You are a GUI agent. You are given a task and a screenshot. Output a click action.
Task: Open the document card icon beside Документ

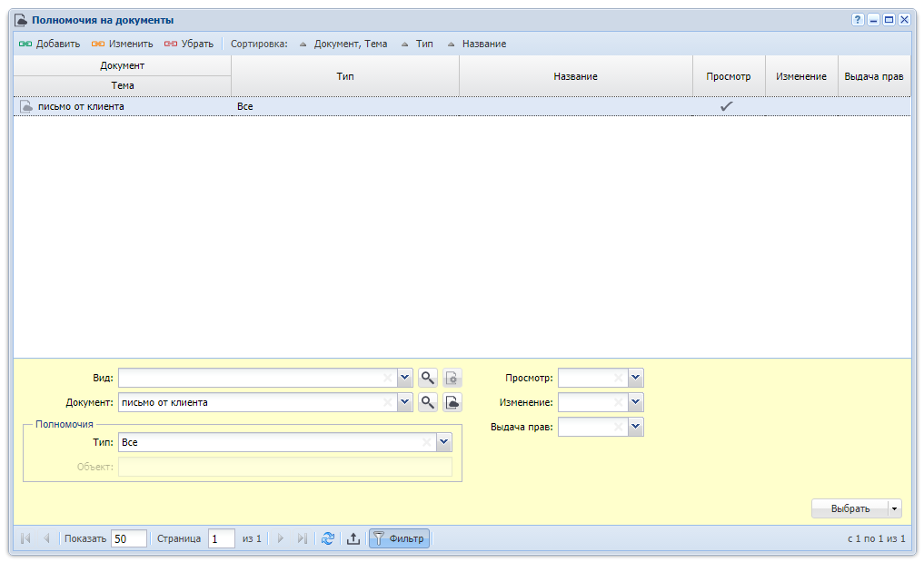tap(452, 402)
